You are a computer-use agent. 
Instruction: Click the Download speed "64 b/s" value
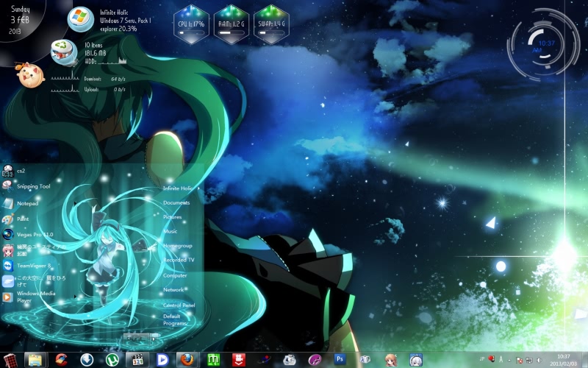pyautogui.click(x=118, y=79)
